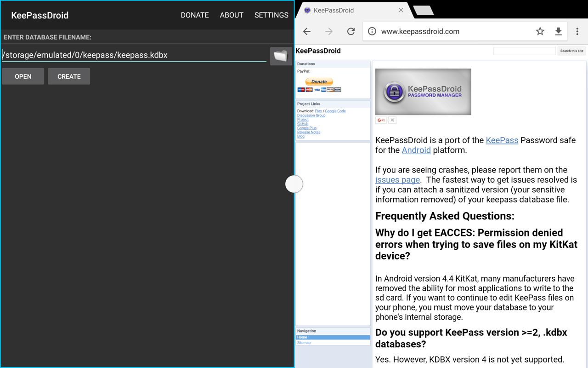The width and height of the screenshot is (588, 368).
Task: Select the KeePassDroid browser tab
Action: tap(354, 10)
